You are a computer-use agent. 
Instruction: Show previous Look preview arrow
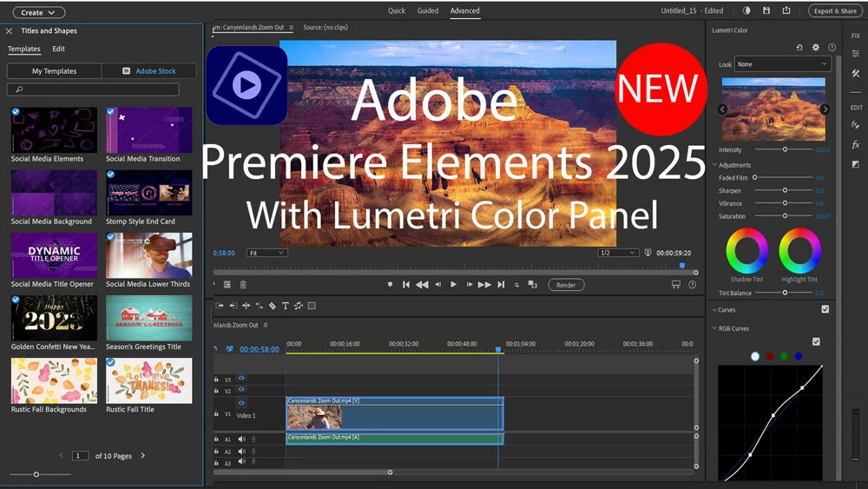pyautogui.click(x=722, y=109)
